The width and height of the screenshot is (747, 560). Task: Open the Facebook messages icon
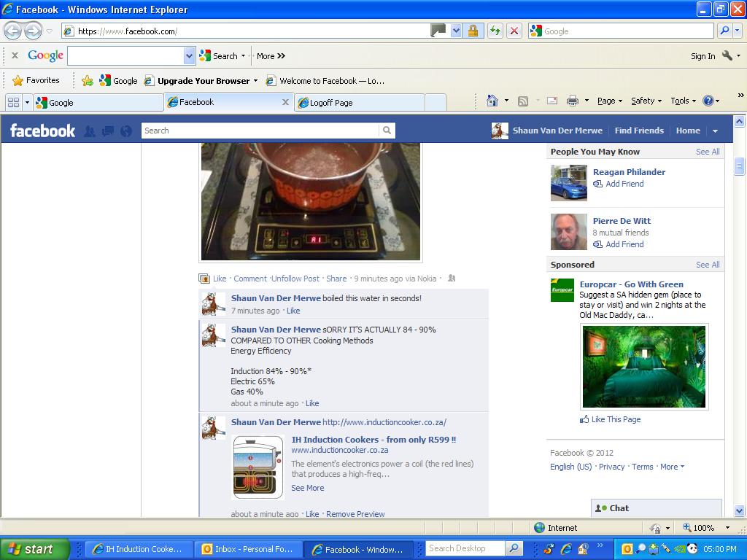[108, 131]
